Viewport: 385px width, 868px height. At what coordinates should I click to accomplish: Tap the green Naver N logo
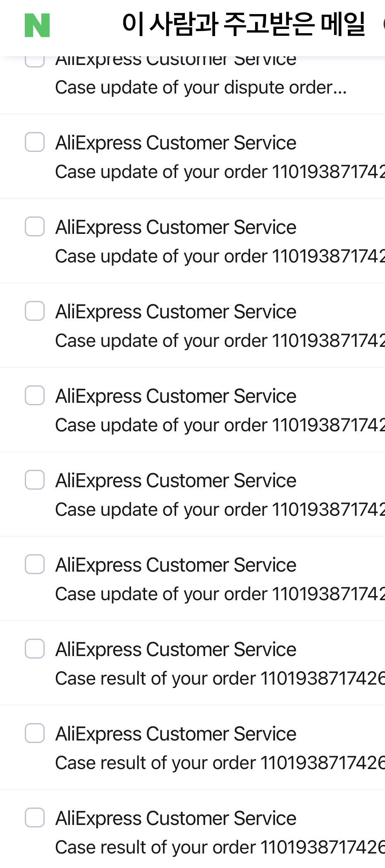pos(37,25)
